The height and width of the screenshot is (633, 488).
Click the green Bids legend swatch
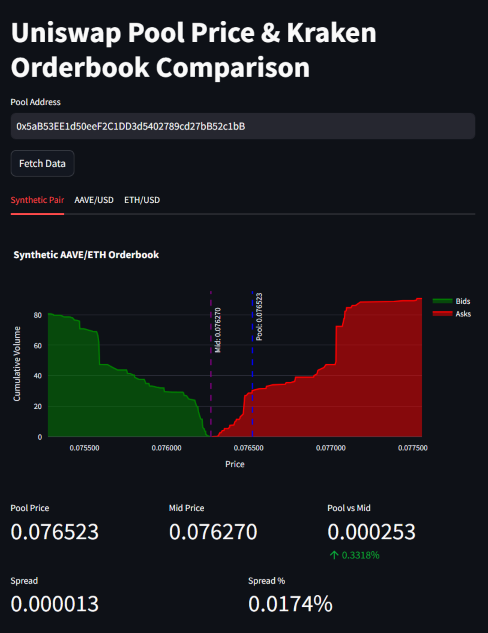(x=442, y=301)
